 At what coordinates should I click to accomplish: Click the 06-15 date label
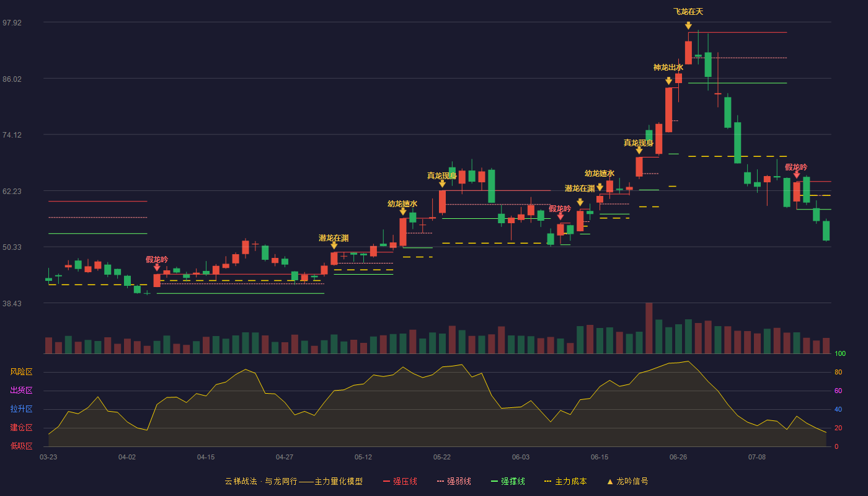(600, 457)
